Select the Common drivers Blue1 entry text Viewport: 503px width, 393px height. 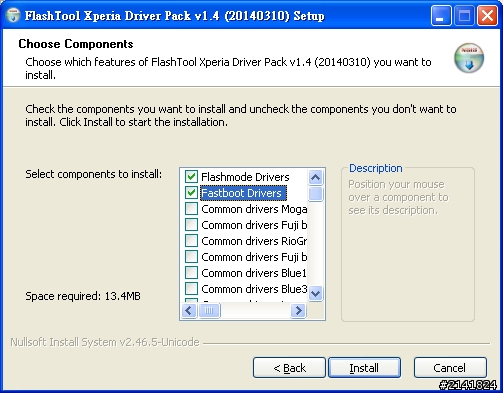tap(254, 273)
